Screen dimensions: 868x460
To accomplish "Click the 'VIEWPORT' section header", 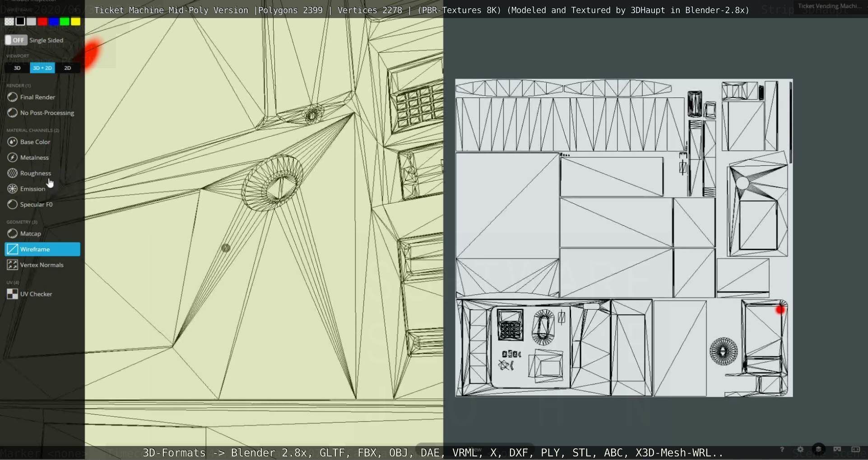I will (18, 56).
